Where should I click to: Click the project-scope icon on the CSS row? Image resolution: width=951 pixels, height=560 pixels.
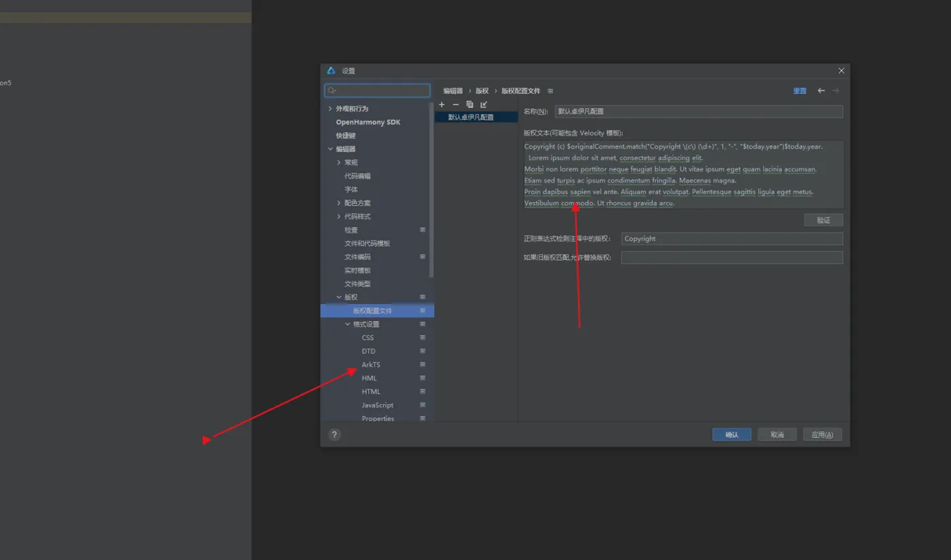point(423,337)
